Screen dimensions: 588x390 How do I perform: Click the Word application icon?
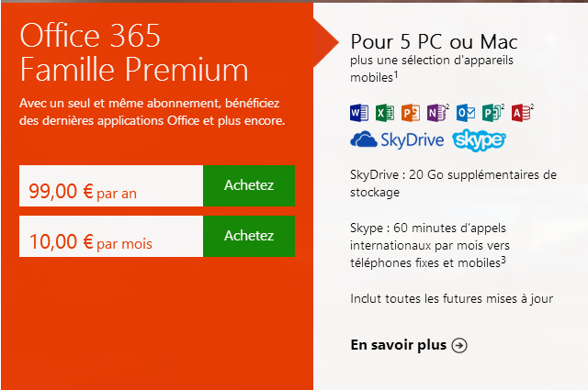[359, 113]
